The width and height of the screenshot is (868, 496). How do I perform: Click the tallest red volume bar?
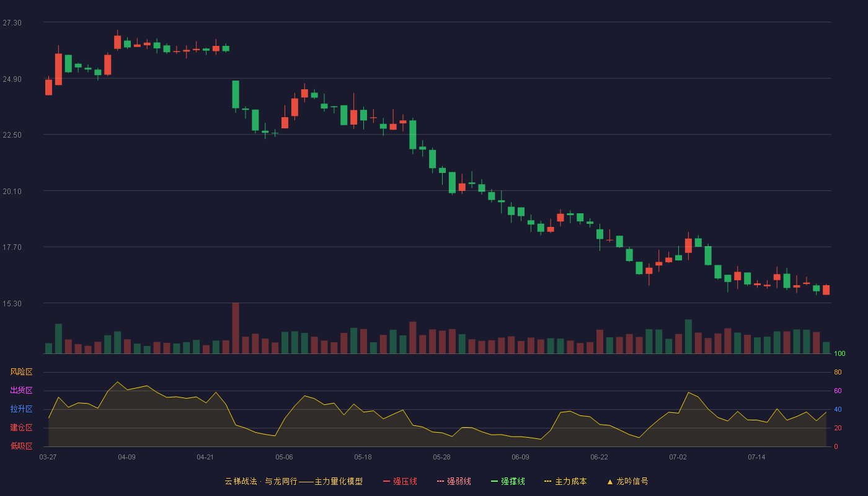pos(236,328)
